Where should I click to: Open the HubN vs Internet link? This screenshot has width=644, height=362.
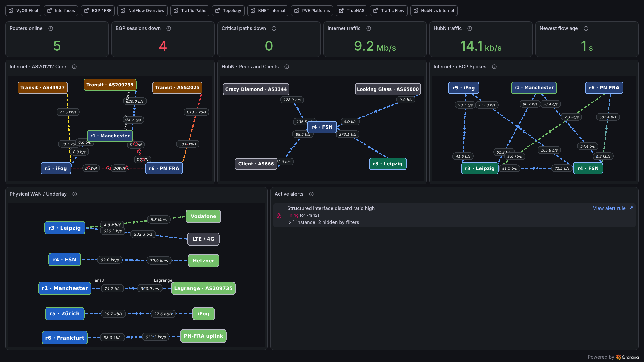(434, 11)
